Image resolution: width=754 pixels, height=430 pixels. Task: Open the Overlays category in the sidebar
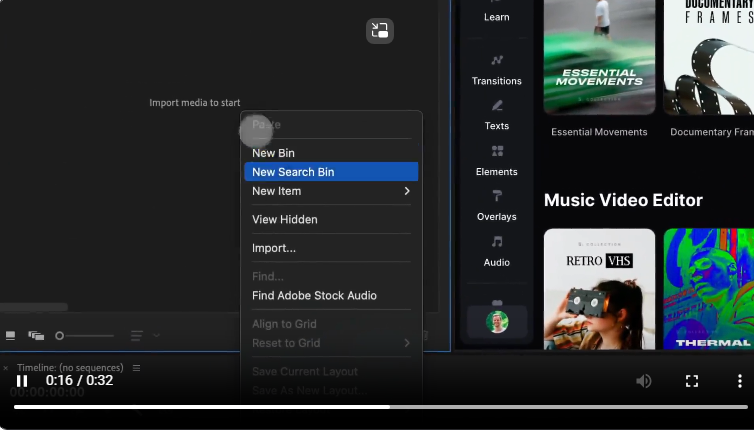[x=497, y=205]
